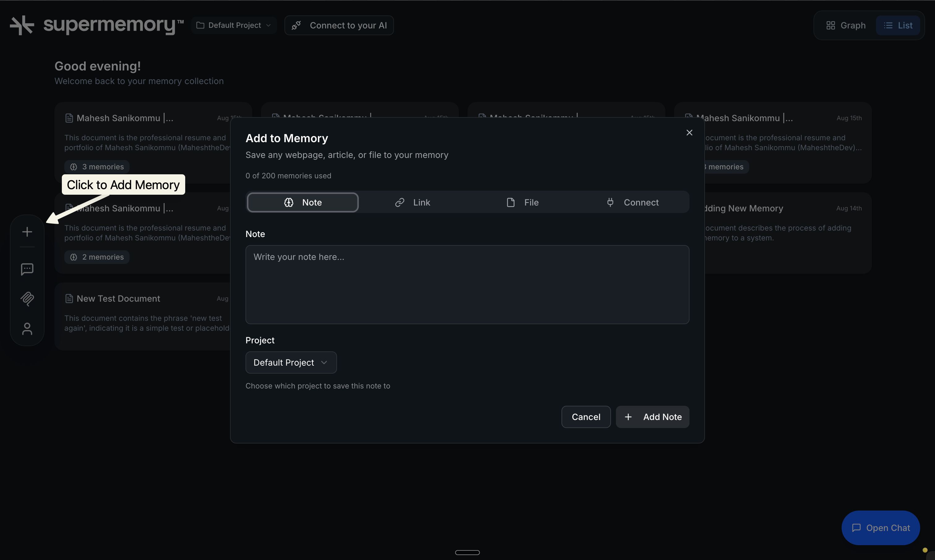Click Connect to your AI button
This screenshot has height=560, width=935.
339,25
